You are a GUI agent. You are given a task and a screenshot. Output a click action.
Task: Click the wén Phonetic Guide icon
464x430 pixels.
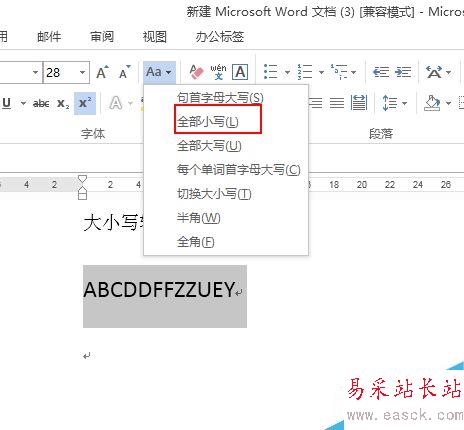[x=218, y=72]
